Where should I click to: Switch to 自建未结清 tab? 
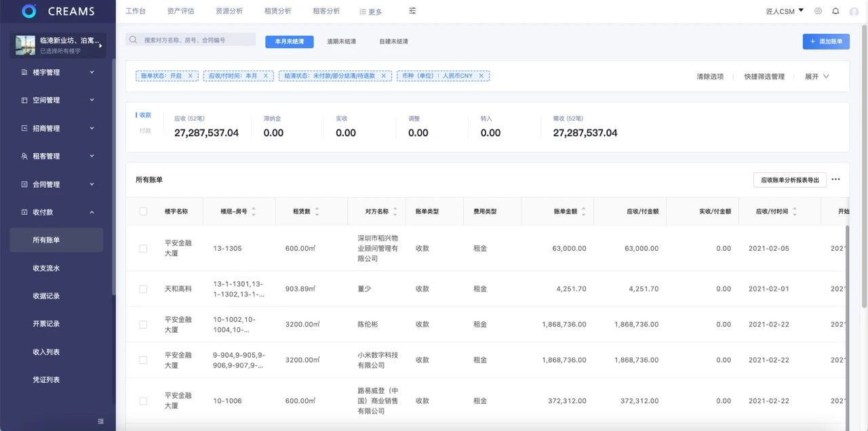pyautogui.click(x=394, y=41)
